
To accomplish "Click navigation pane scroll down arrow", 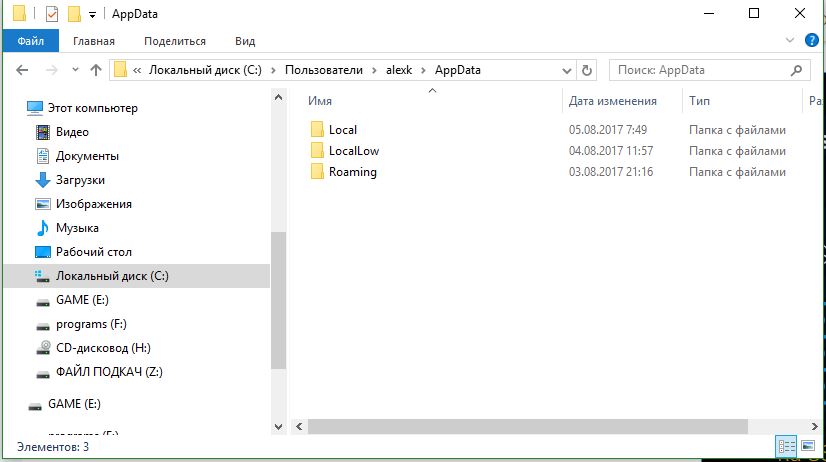I will point(279,426).
